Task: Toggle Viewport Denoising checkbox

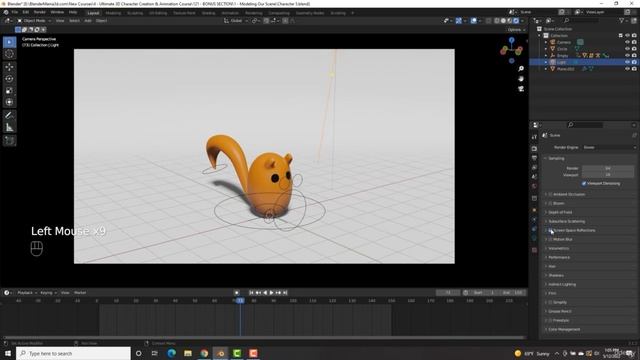Action: click(584, 184)
